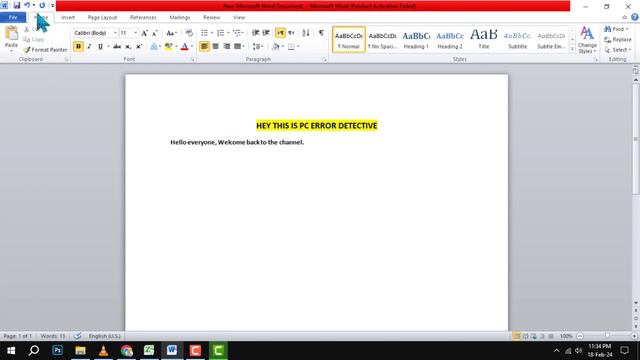Apply the No Spacing style
This screenshot has height=360, width=640.
click(x=382, y=40)
